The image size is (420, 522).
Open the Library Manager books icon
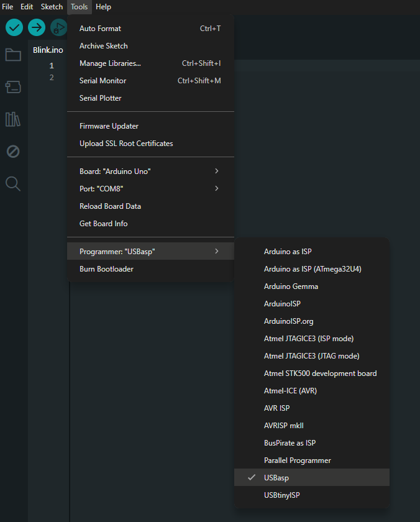(x=13, y=119)
